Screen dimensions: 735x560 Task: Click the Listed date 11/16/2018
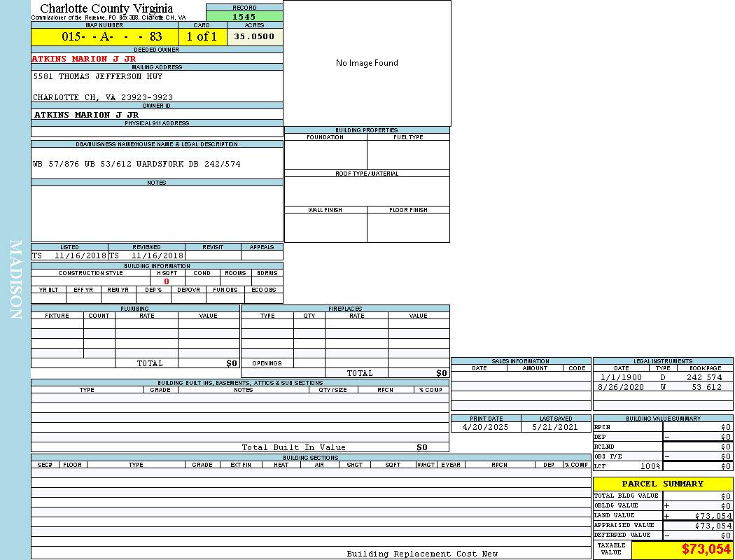coord(80,255)
